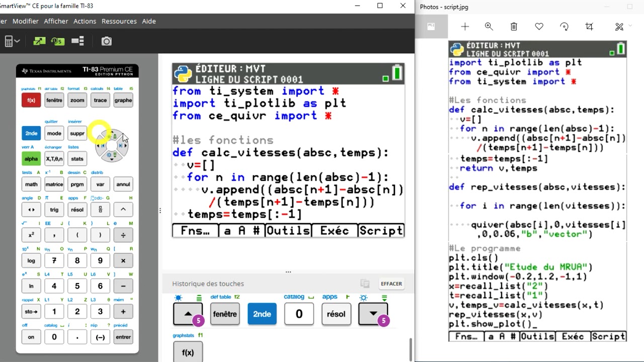Open the Afficher menu
The image size is (644, 362).
(56, 21)
